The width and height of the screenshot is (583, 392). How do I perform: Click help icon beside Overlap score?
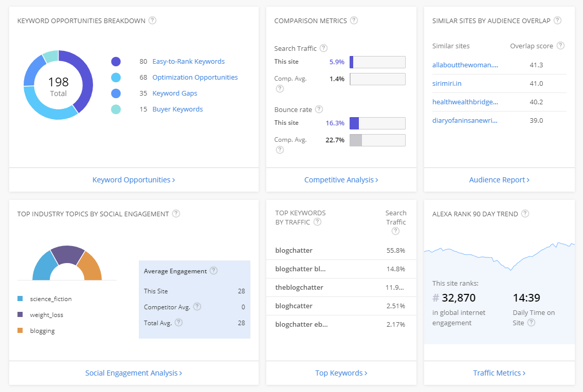point(560,46)
